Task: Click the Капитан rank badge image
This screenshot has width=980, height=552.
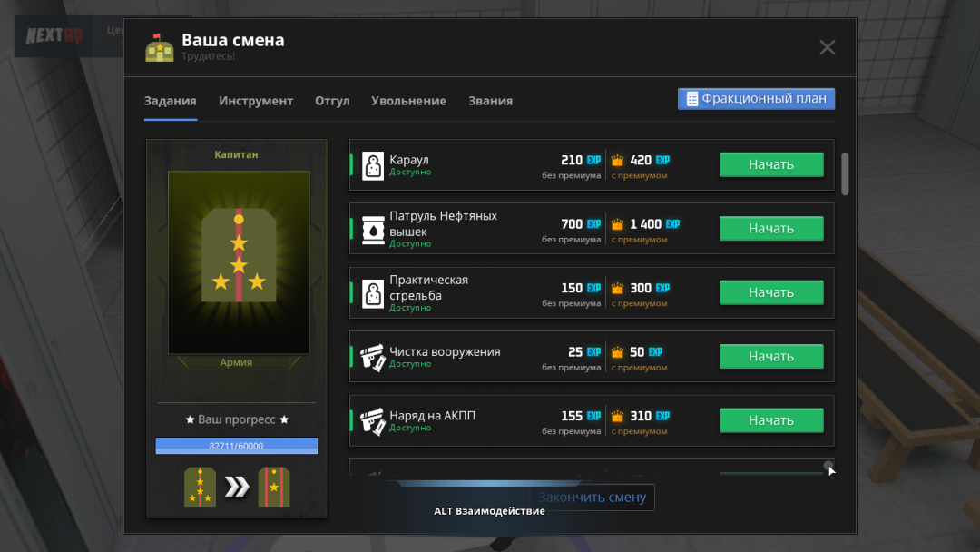Action: click(239, 262)
